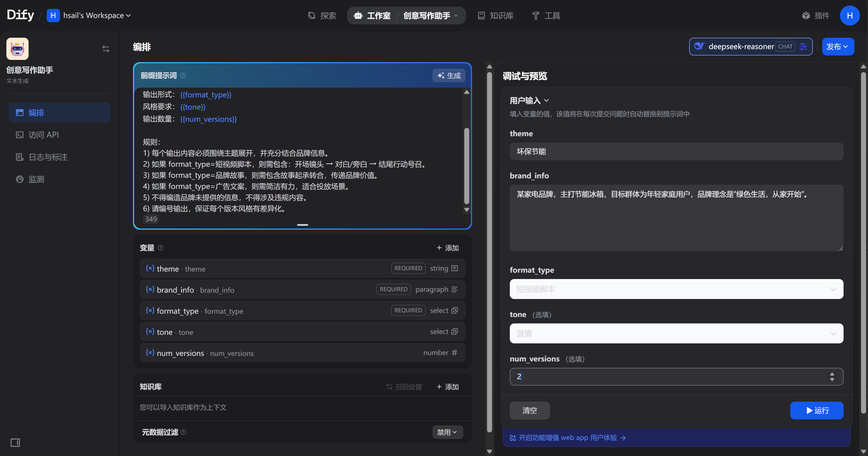Open model parameter settings sliders icon
Image resolution: width=868 pixels, height=456 pixels.
click(803, 46)
